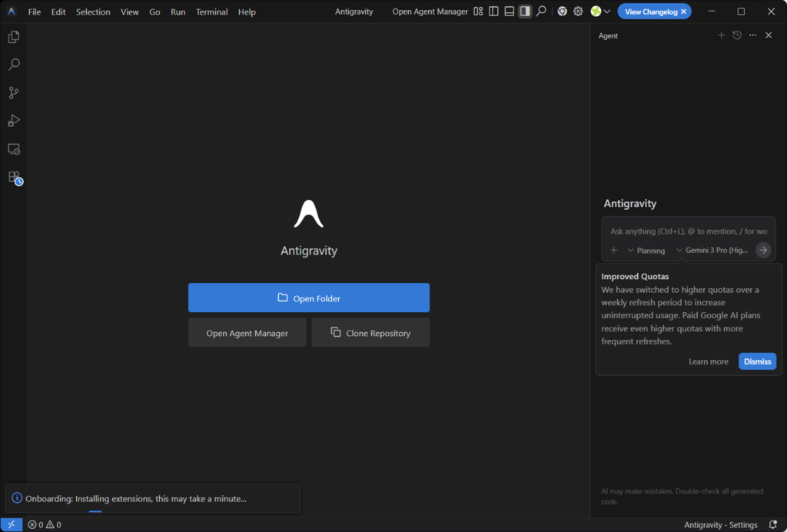Open the Extensions view icon
Viewport: 787px width, 532px height.
coord(14,177)
